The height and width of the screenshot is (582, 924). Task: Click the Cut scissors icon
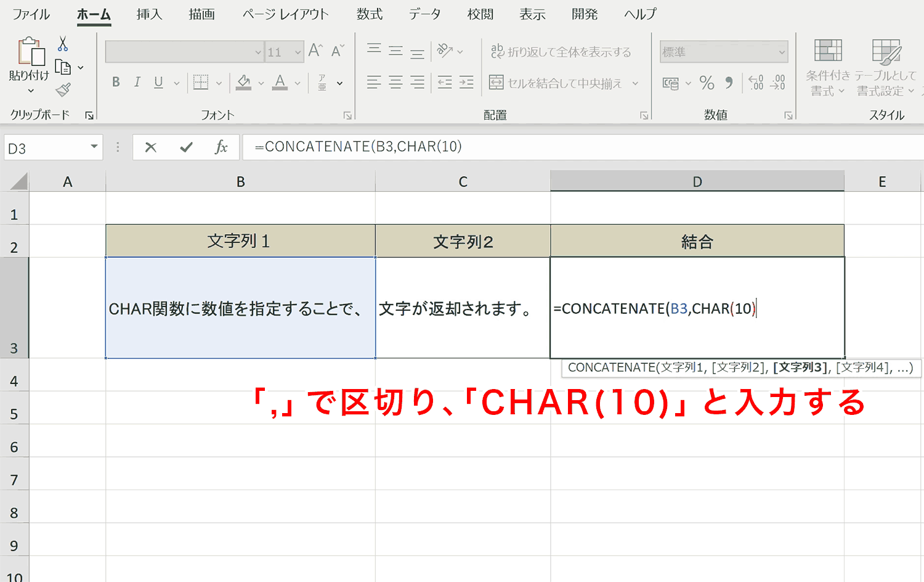(63, 44)
